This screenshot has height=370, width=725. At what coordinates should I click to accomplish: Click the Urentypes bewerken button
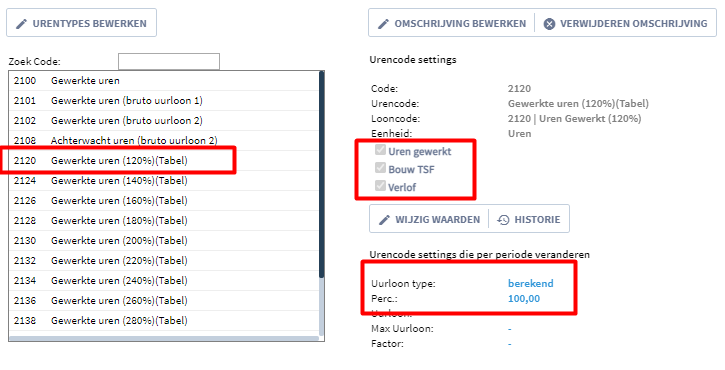click(x=81, y=23)
